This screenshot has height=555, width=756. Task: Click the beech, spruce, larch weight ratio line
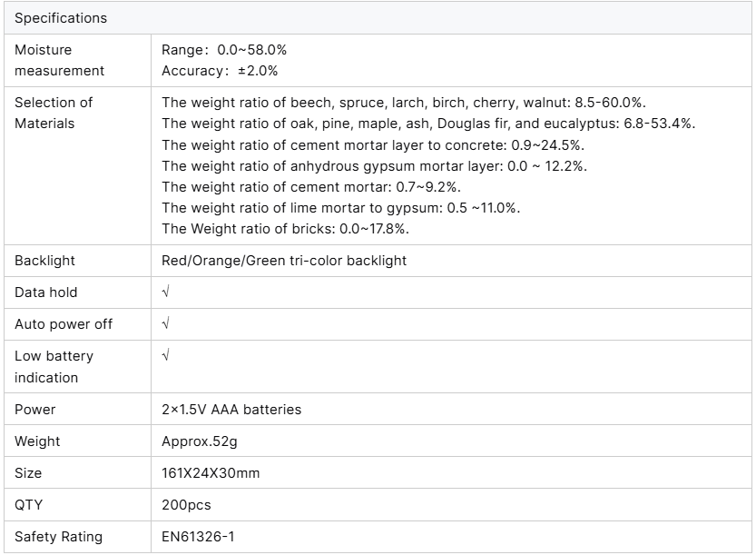point(403,103)
